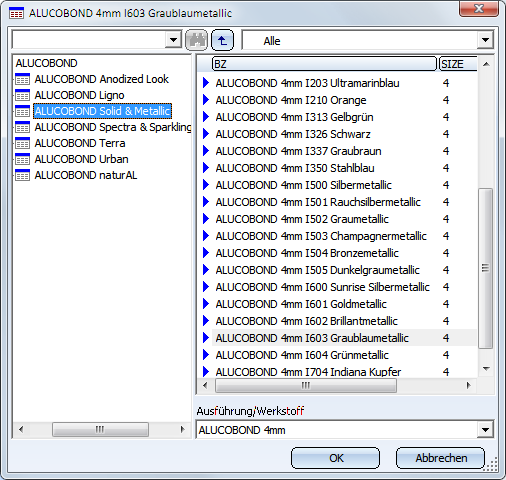Click blue arrow marker of I504 Bronzemetallic row
This screenshot has width=506, height=480.
coord(206,253)
